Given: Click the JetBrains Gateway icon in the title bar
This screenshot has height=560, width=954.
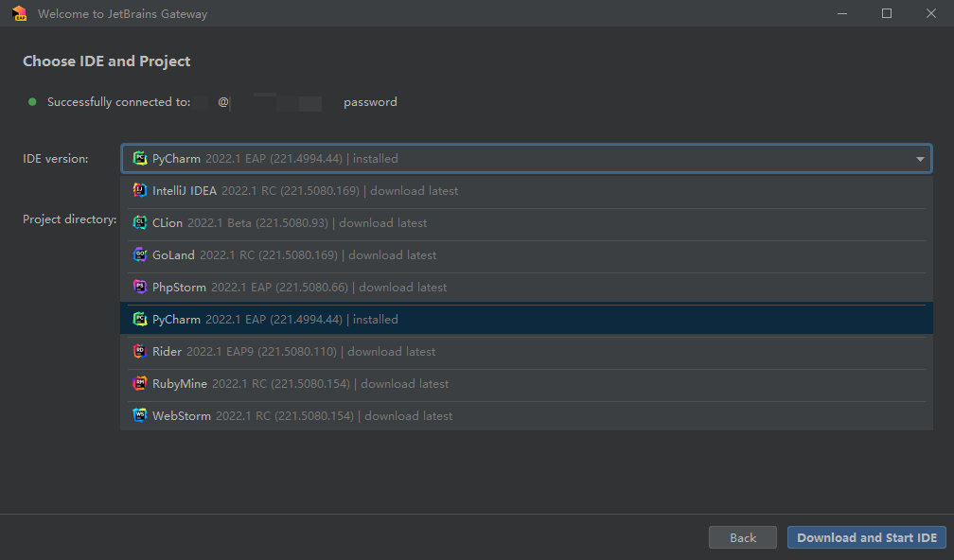Looking at the screenshot, I should (20, 13).
